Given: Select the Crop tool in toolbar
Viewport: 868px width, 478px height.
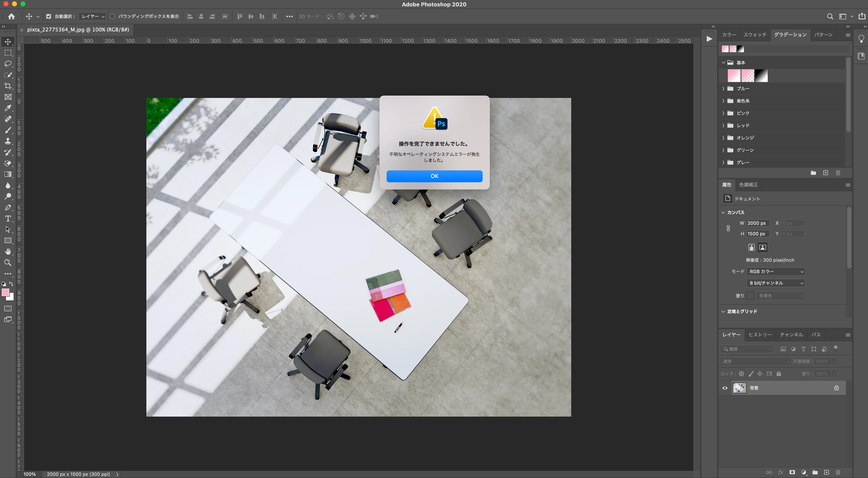Looking at the screenshot, I should coord(8,86).
